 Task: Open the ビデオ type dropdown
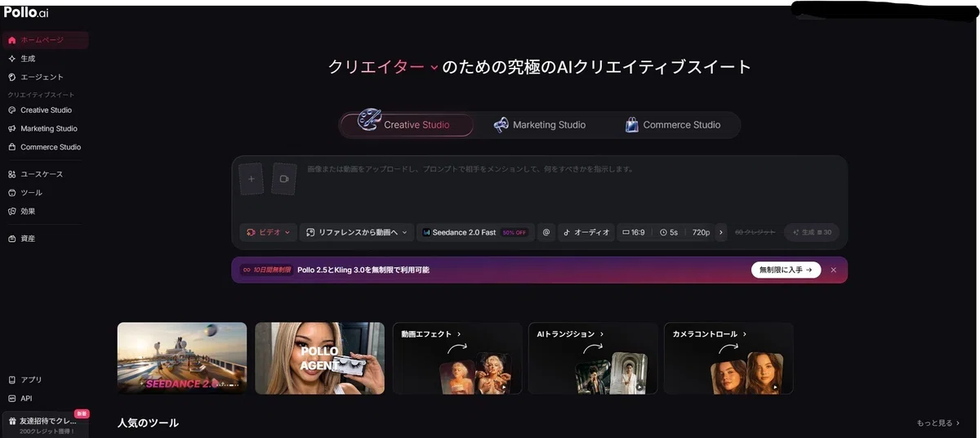(x=268, y=233)
